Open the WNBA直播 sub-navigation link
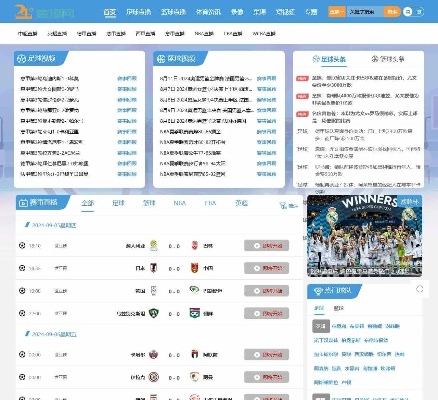The image size is (438, 400). coord(264,33)
